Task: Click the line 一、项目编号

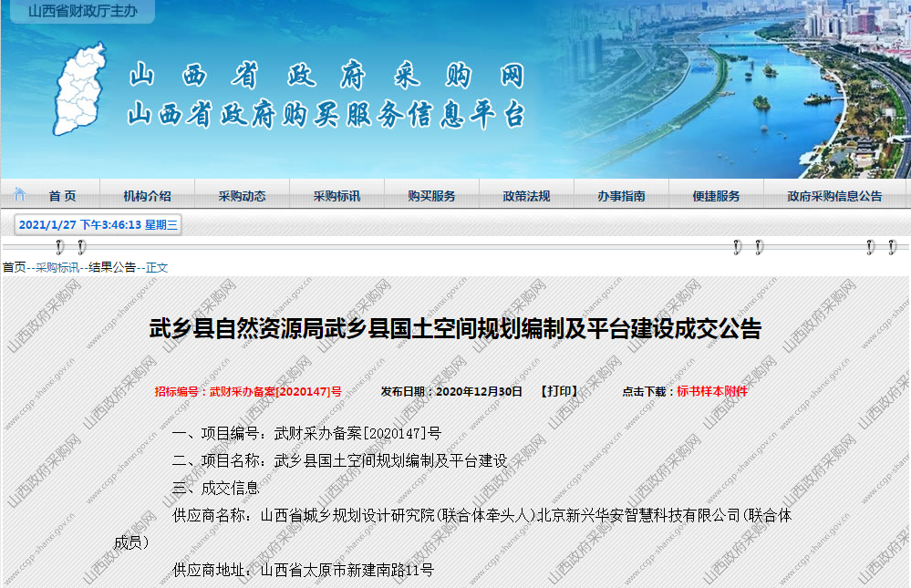Action: tap(306, 433)
